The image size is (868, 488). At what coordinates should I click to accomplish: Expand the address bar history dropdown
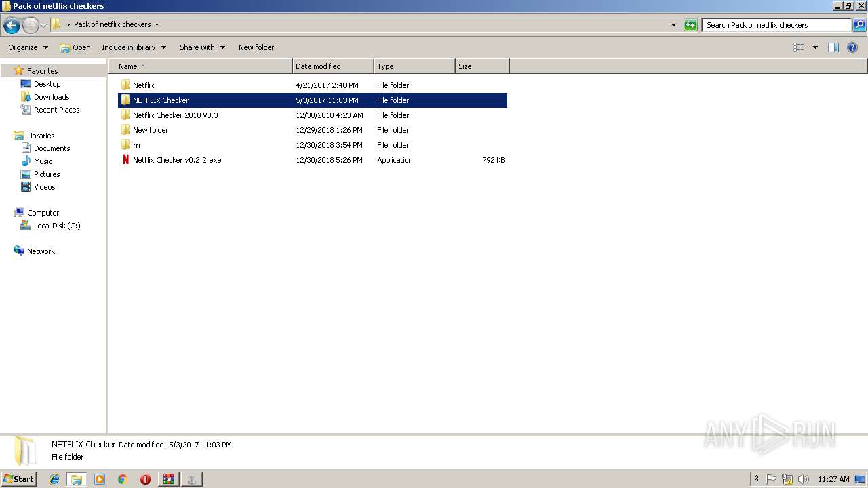pos(673,25)
